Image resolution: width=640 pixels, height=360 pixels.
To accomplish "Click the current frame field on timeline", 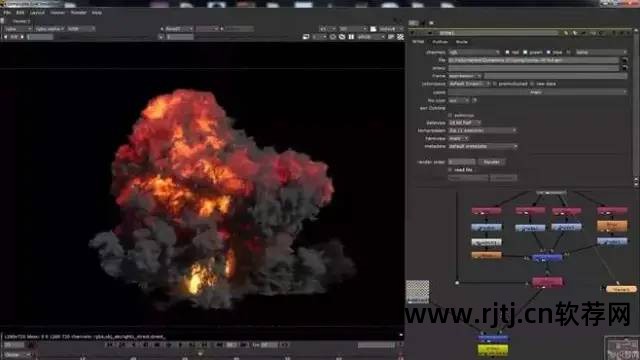I will [x=14, y=345].
